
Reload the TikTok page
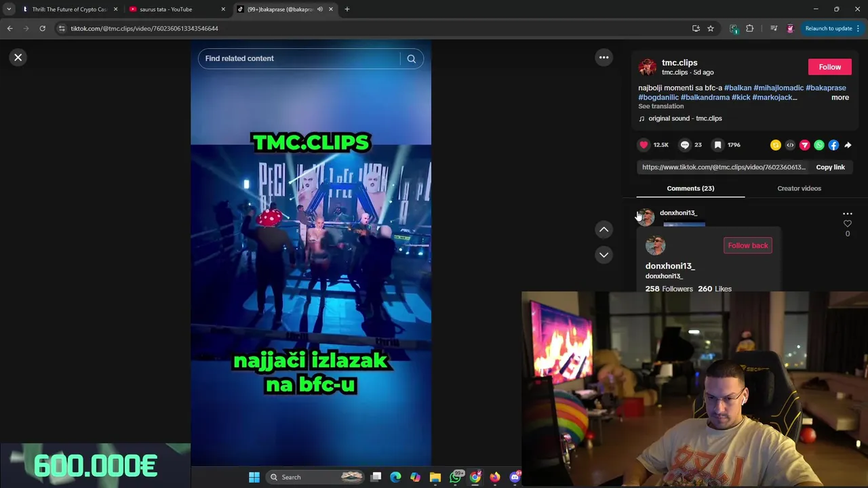coord(42,28)
